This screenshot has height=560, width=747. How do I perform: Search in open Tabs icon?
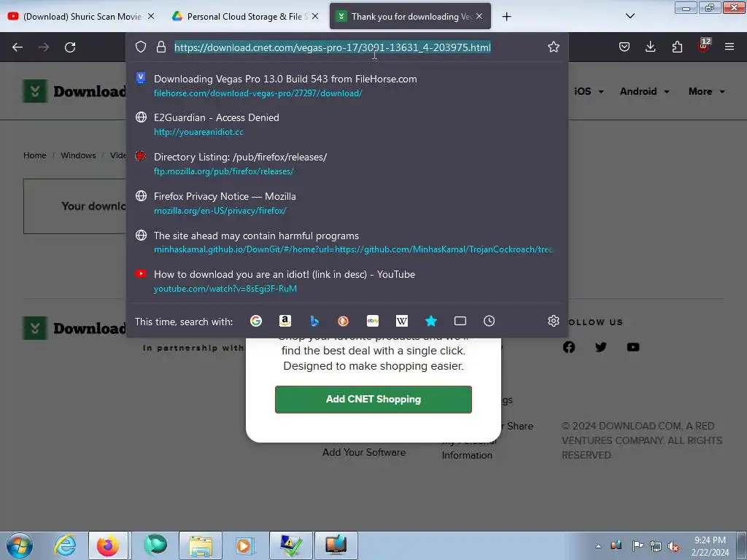(460, 321)
